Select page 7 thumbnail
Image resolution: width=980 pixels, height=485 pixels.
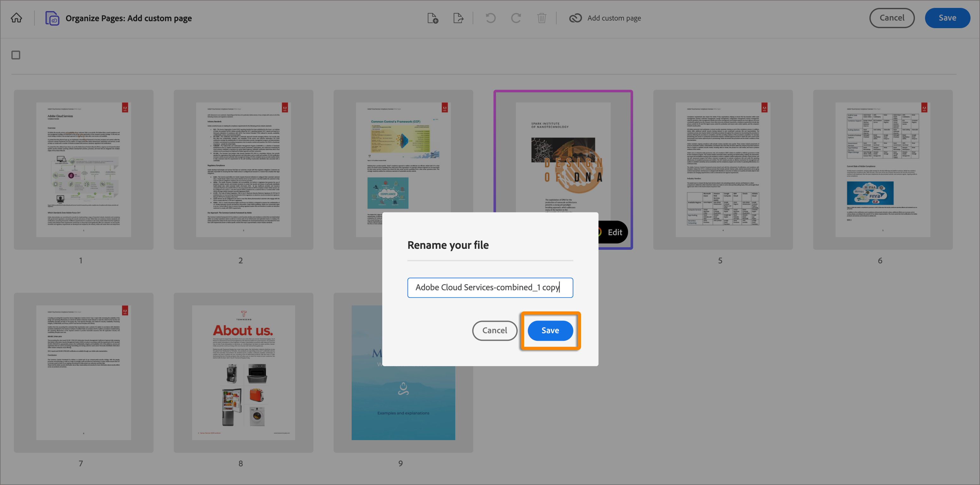point(84,372)
